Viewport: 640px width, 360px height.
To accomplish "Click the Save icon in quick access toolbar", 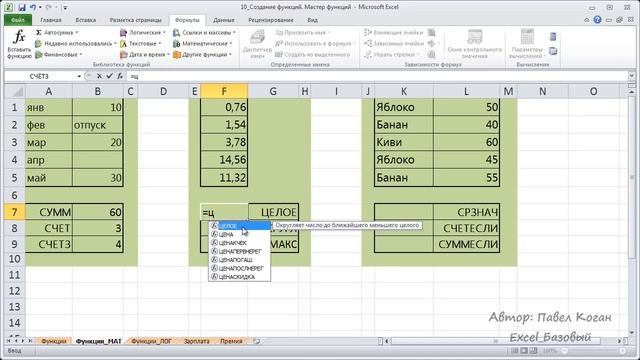I will click(22, 7).
